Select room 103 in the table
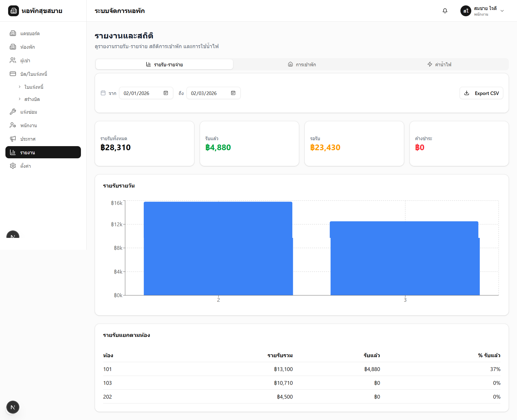Image resolution: width=517 pixels, height=420 pixels. [x=107, y=383]
